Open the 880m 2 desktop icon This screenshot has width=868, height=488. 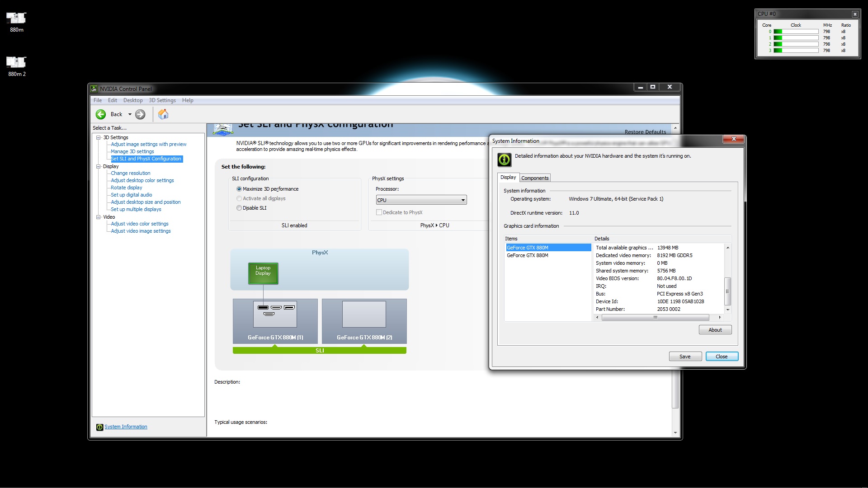[x=16, y=66]
